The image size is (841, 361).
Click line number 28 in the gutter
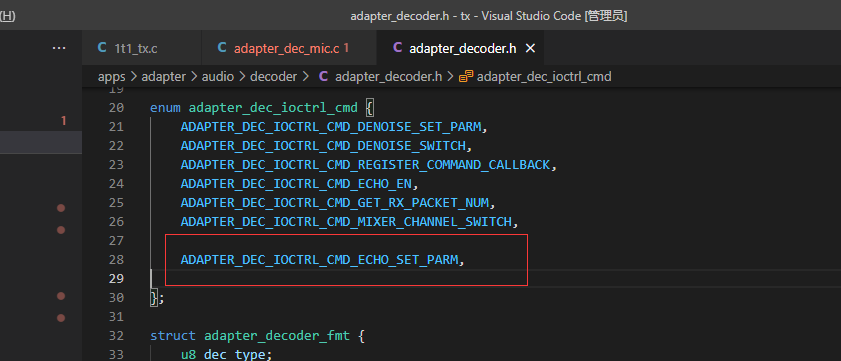point(116,260)
